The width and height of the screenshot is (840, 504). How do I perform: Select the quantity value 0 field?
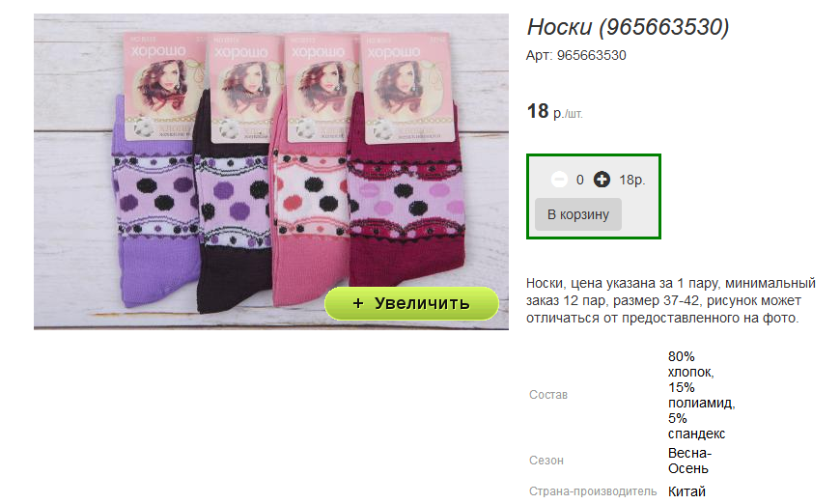click(x=579, y=180)
